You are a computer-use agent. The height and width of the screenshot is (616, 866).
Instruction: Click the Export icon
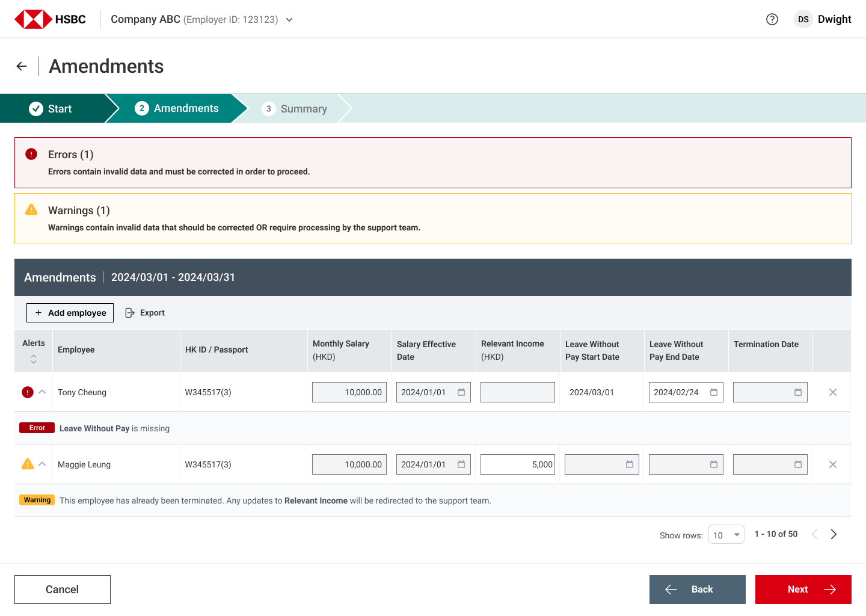[x=130, y=313]
